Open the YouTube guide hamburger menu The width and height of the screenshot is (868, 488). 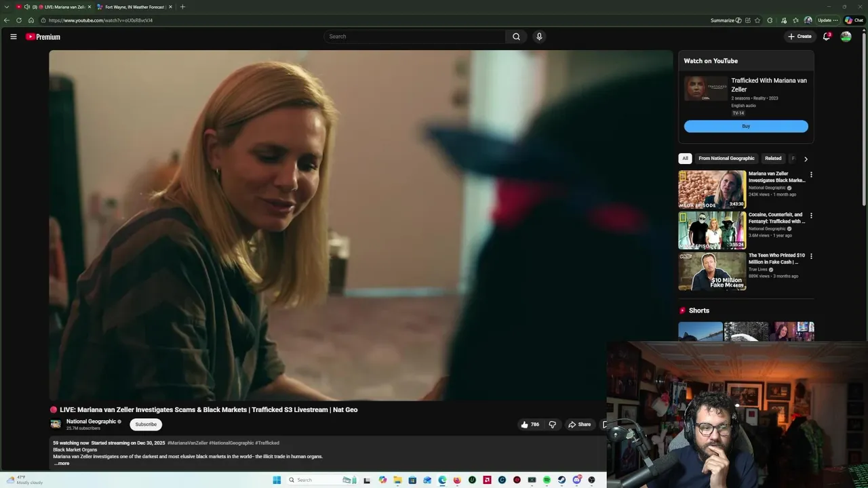pos(13,37)
